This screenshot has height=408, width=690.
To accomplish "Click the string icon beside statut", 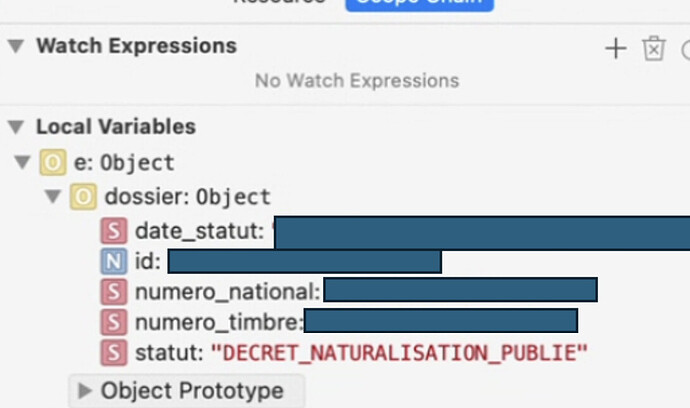I will tap(114, 353).
